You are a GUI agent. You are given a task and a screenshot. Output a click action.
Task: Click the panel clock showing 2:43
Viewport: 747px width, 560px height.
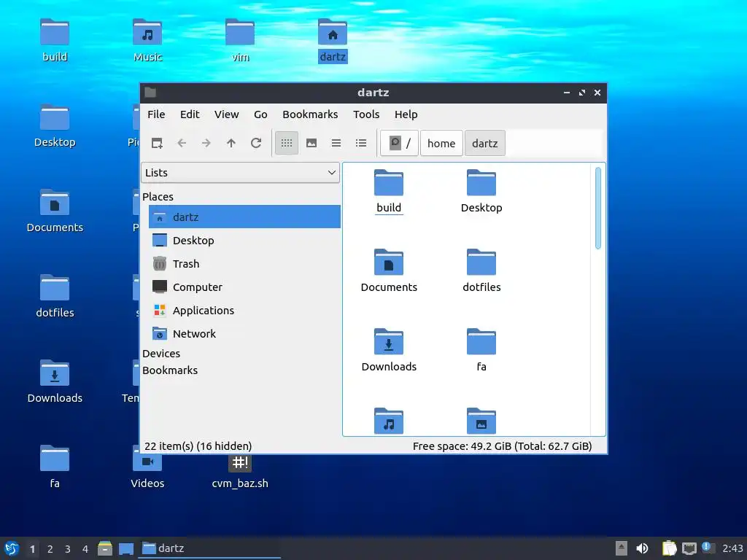(732, 548)
